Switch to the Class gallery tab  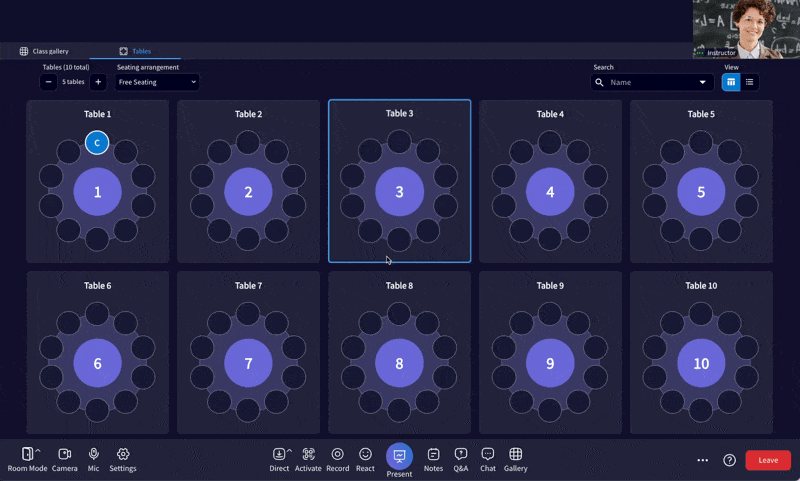click(x=44, y=51)
